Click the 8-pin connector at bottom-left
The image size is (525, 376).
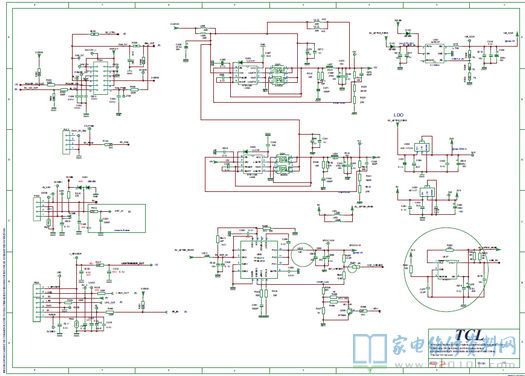pos(37,302)
